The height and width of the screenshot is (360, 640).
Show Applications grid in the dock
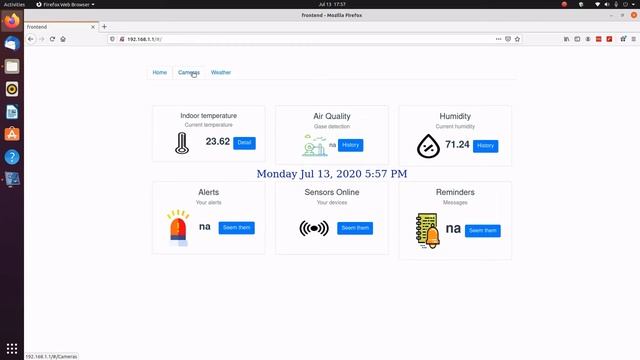click(12, 348)
